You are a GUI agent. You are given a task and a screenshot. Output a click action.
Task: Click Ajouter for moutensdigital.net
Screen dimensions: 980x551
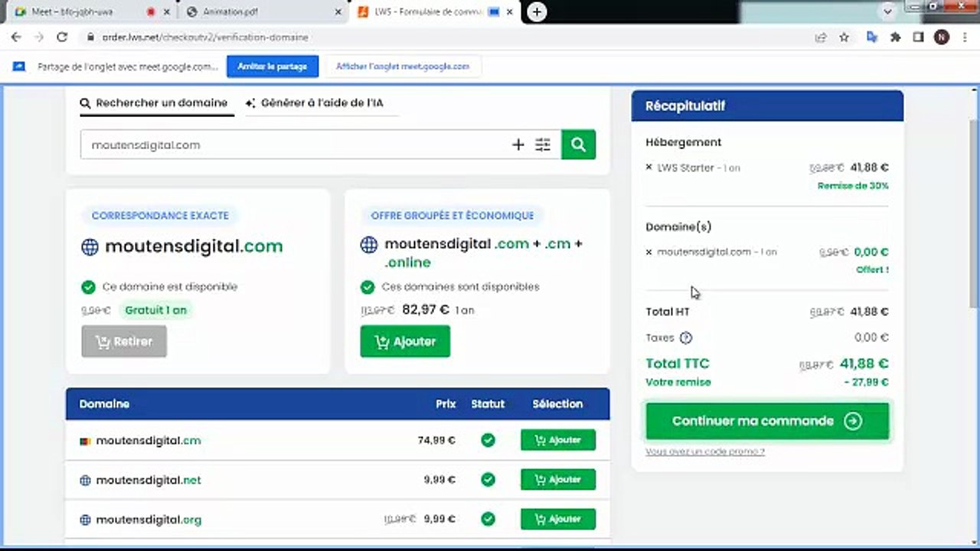[x=558, y=480]
